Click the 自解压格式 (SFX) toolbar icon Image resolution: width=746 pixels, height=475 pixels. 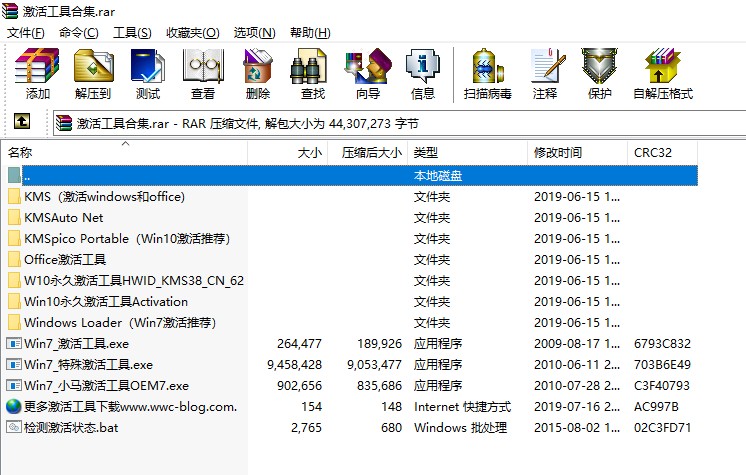[663, 66]
